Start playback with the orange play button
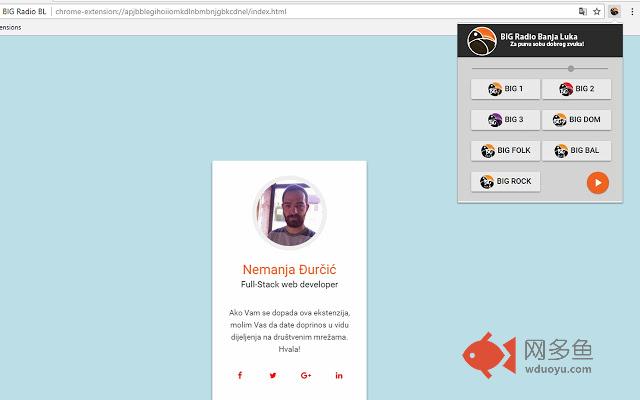Screen dimensions: 640x400 [x=598, y=183]
